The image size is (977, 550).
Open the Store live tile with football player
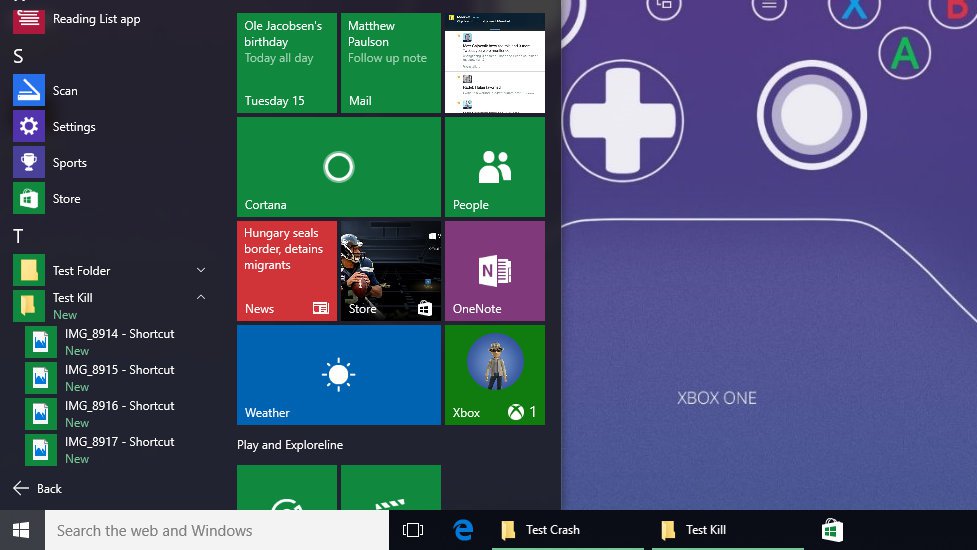coord(391,271)
